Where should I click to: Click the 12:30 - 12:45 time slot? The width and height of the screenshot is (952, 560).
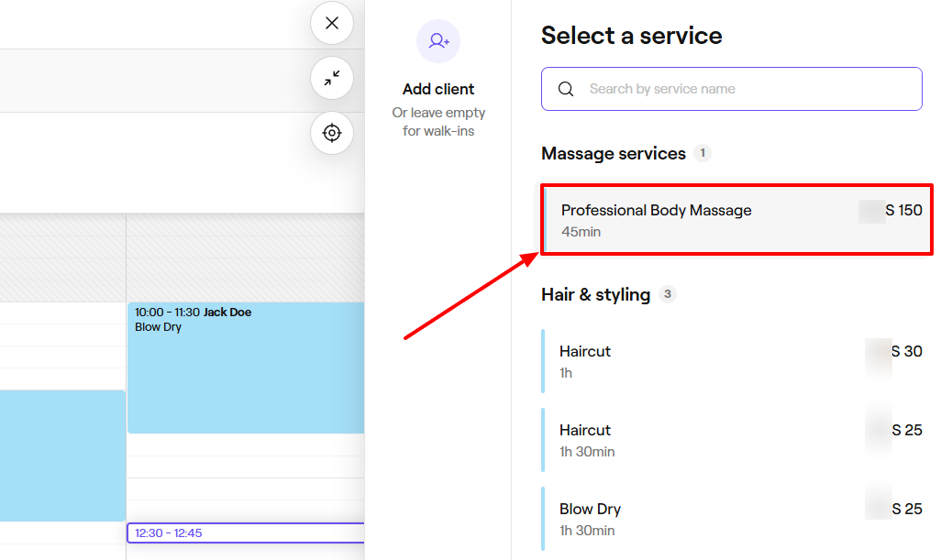(245, 533)
